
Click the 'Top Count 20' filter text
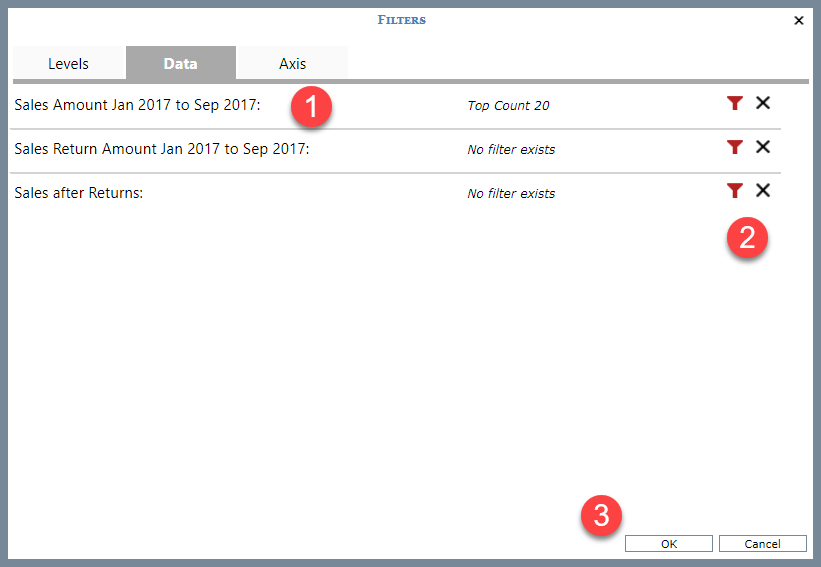tap(508, 106)
